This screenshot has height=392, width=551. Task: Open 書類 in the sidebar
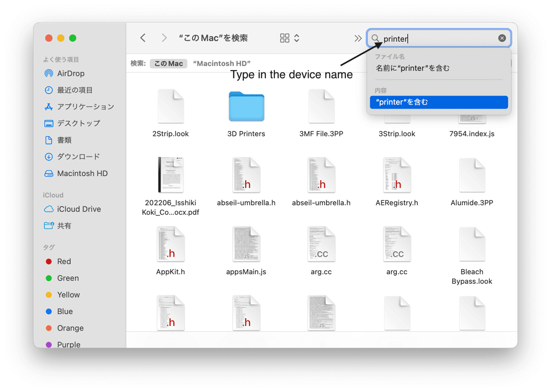pyautogui.click(x=58, y=140)
